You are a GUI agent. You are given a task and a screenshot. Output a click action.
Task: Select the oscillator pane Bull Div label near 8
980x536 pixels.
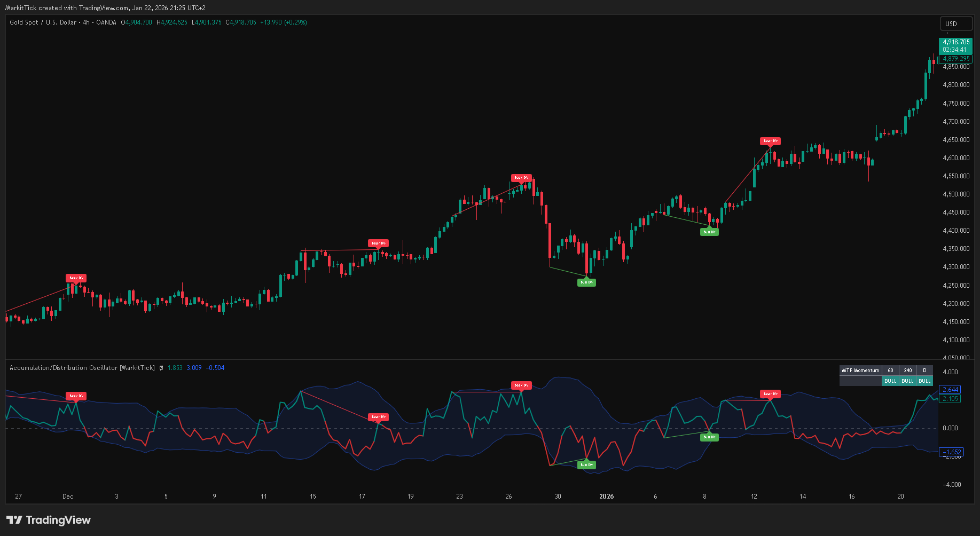pos(709,437)
